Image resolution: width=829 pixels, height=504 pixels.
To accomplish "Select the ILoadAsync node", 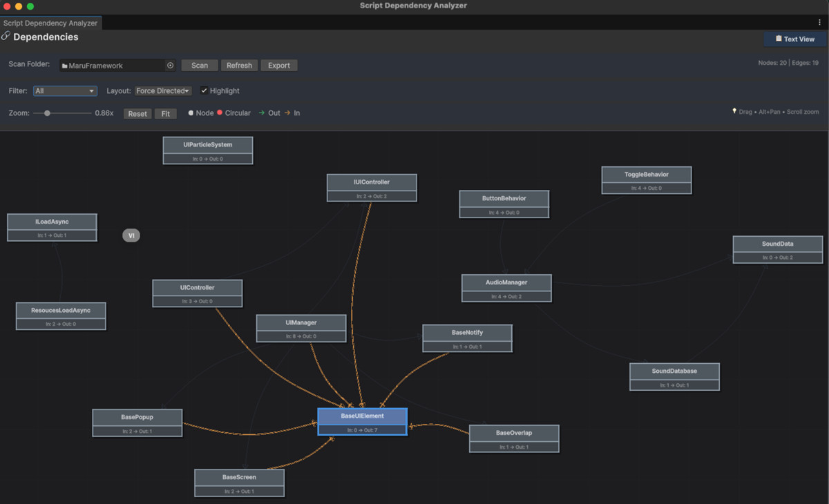I will point(52,227).
